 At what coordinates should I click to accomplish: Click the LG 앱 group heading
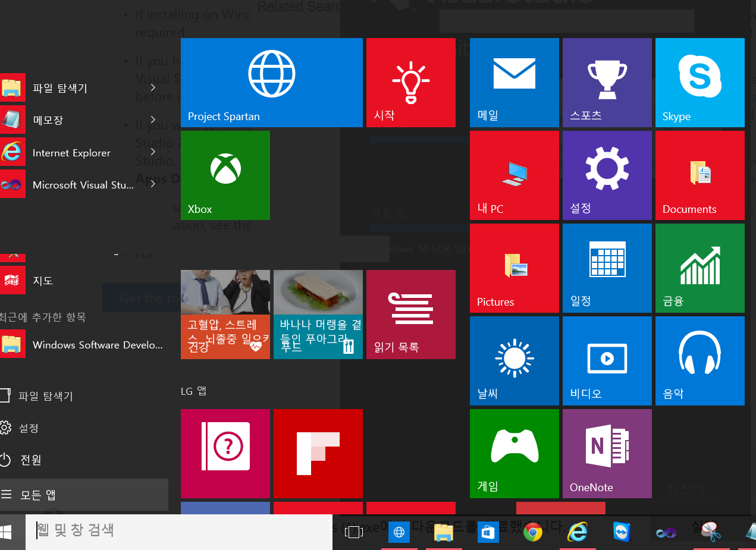pos(193,391)
